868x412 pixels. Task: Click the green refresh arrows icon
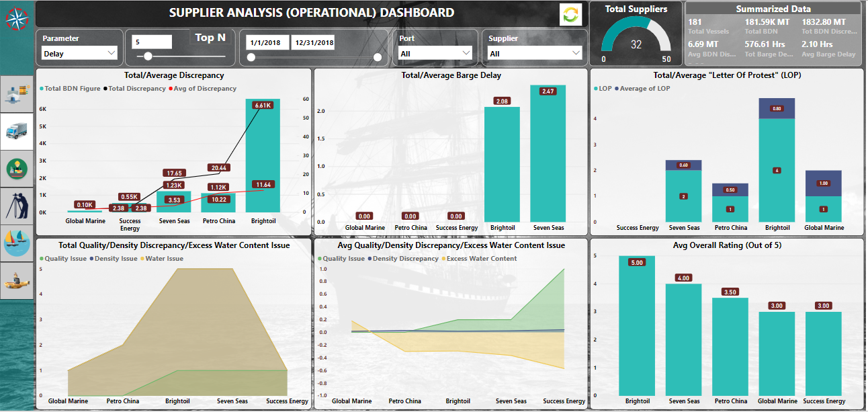click(570, 15)
